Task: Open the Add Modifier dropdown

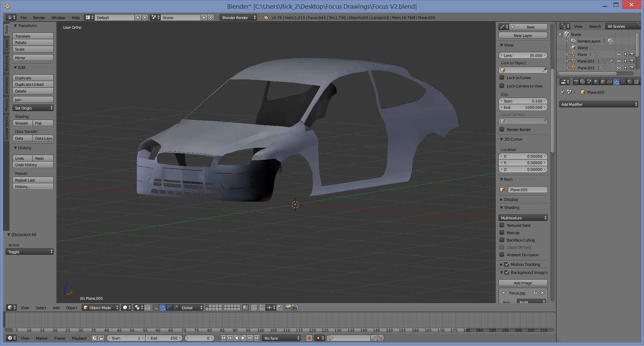Action: 599,105
